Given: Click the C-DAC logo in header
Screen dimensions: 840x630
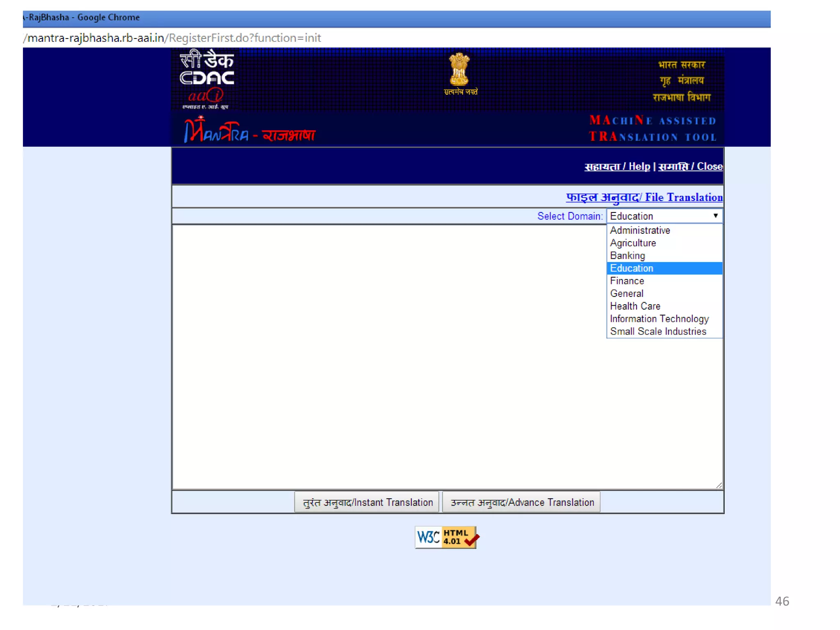Looking at the screenshot, I should pos(206,79).
